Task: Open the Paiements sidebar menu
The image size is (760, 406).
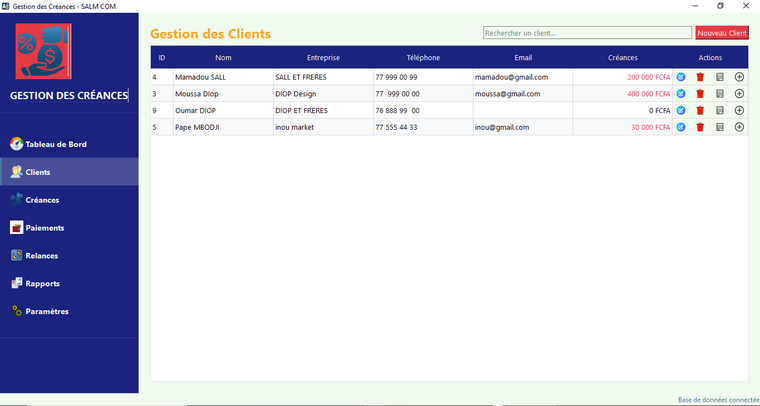Action: tap(44, 228)
